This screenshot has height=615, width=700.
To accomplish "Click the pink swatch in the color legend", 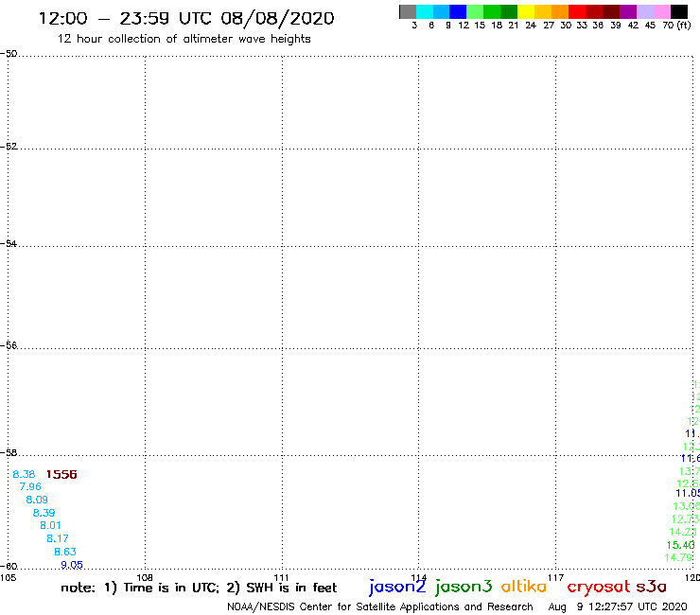I will pos(661,11).
